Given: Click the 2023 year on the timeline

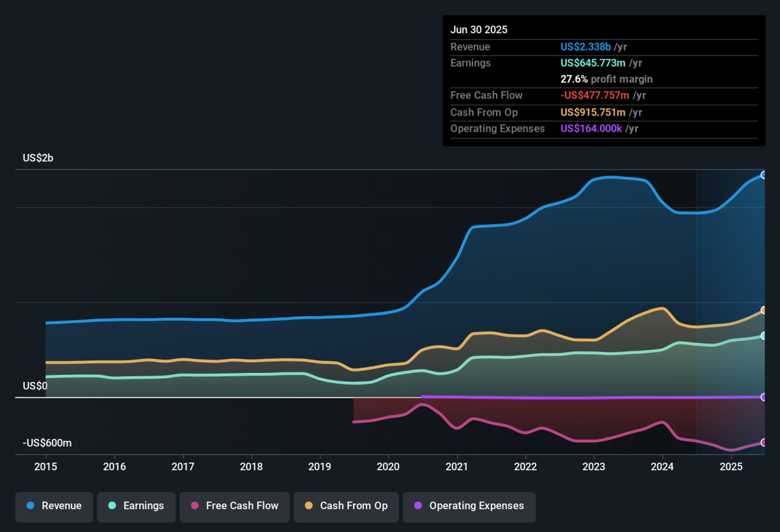Looking at the screenshot, I should point(593,466).
